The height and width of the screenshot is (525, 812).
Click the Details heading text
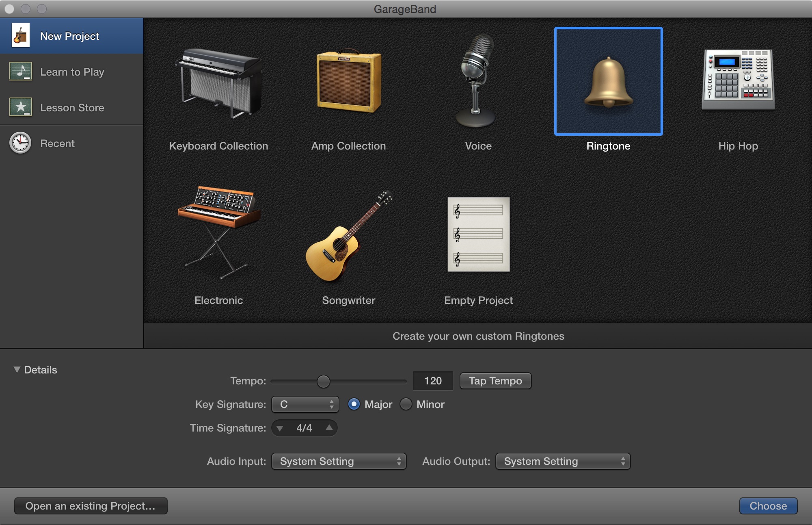click(x=41, y=370)
